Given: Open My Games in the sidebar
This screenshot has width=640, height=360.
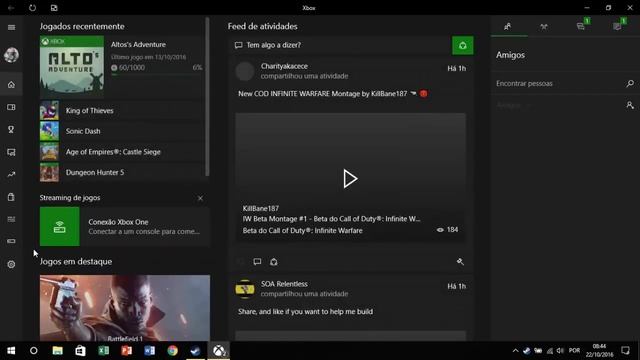Looking at the screenshot, I should pos(11,107).
